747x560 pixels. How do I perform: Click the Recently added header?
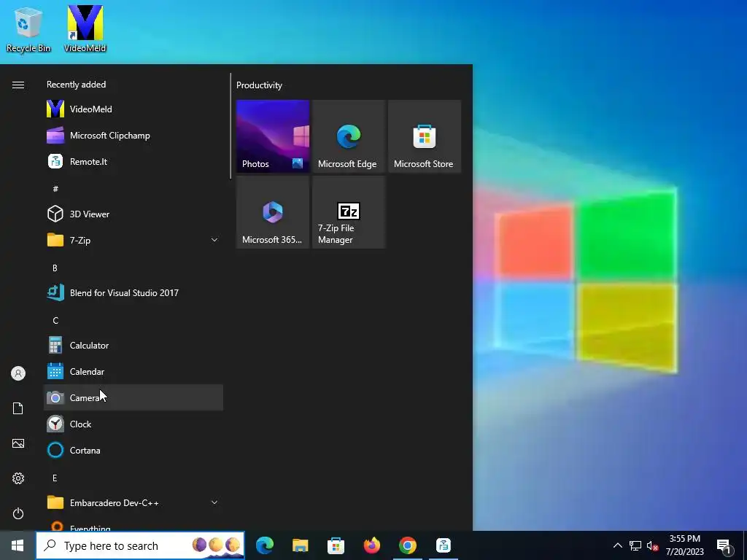(x=76, y=85)
